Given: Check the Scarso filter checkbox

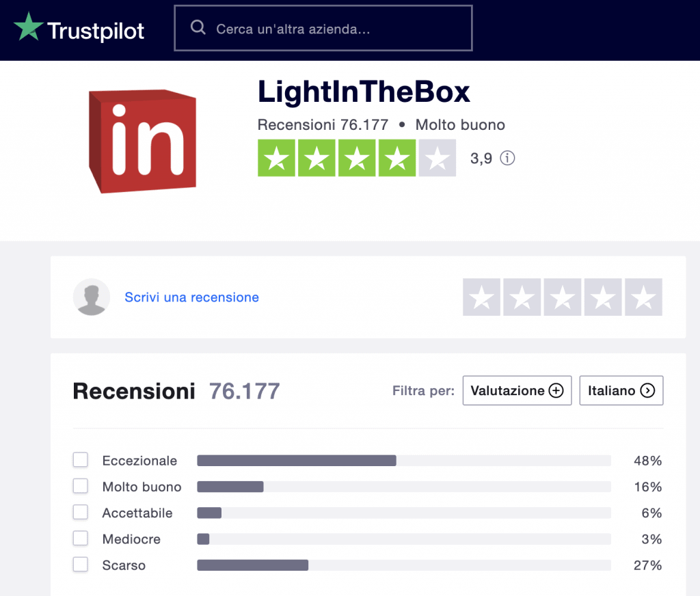Looking at the screenshot, I should pos(81,565).
